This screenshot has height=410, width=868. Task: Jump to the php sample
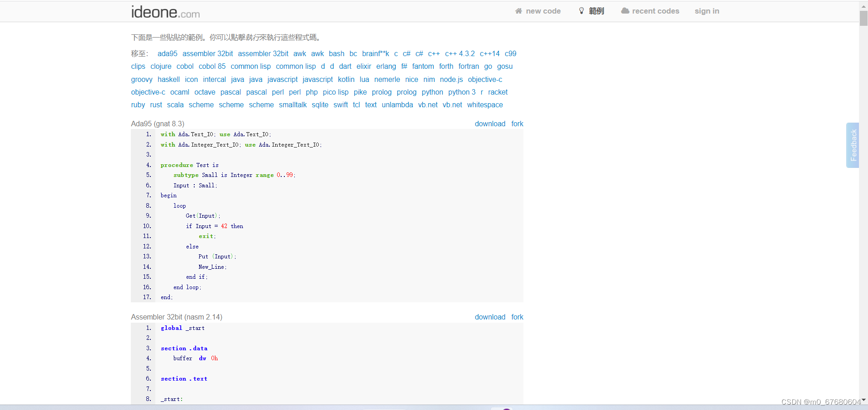tap(312, 92)
